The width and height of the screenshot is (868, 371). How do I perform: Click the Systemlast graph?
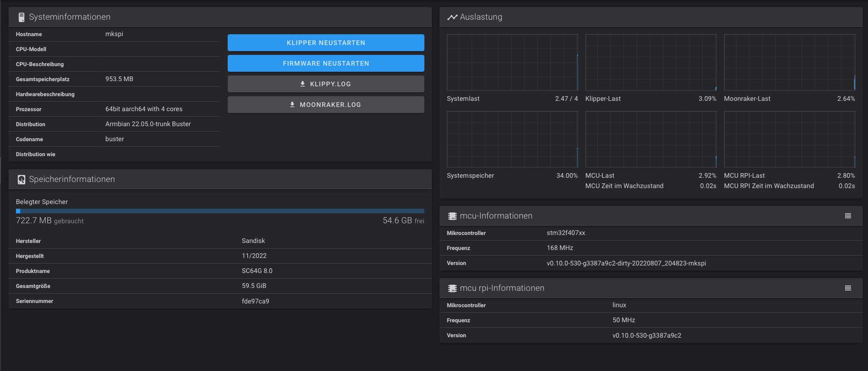click(512, 62)
